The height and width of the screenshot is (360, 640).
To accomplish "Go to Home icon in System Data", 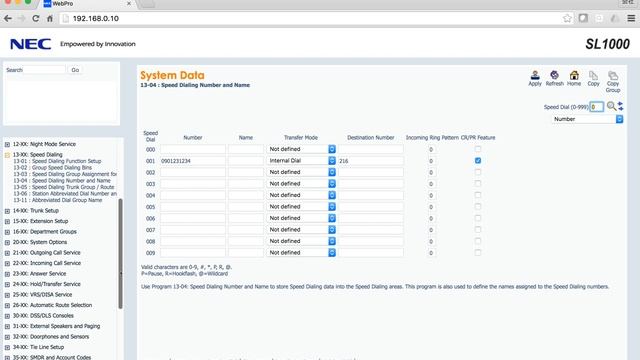I will 574,75.
